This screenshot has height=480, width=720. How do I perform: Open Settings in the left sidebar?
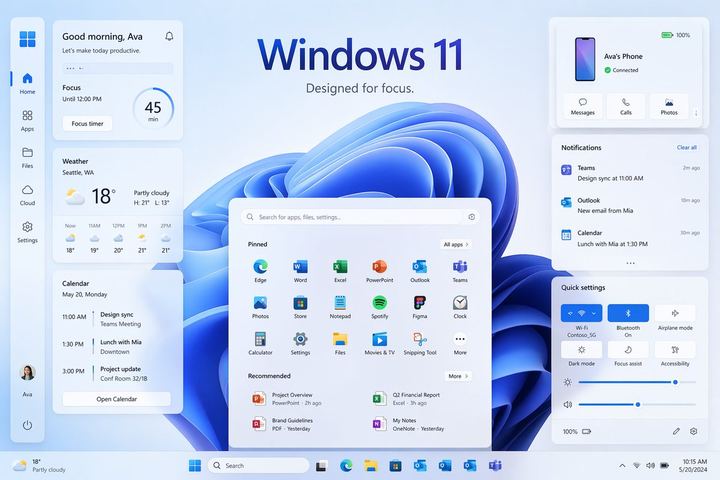coord(27,232)
